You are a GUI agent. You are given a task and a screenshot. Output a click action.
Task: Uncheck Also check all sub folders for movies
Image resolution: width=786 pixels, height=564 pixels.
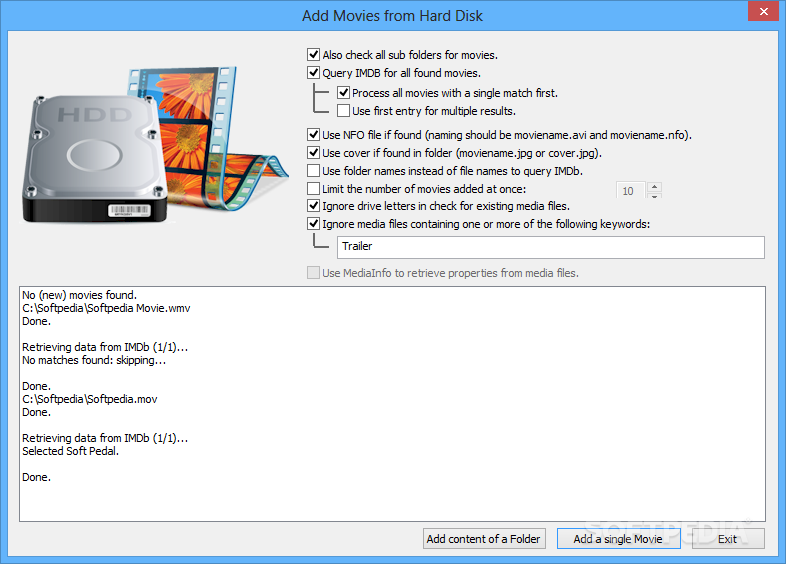point(313,55)
